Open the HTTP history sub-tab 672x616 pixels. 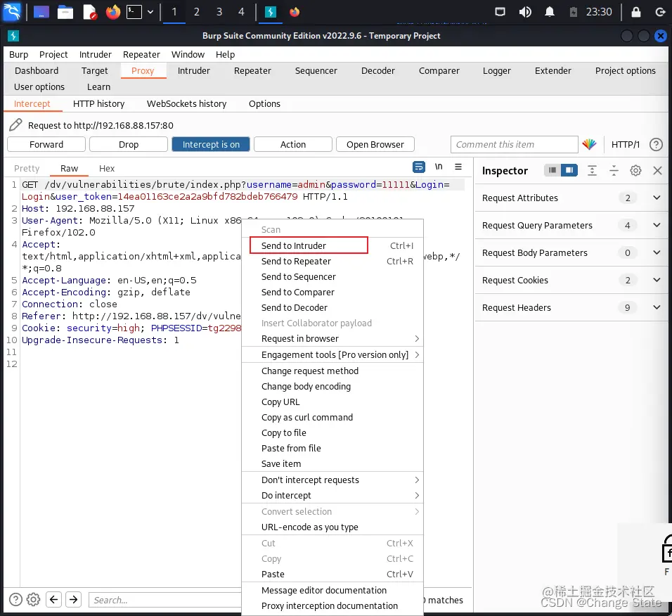tap(98, 104)
